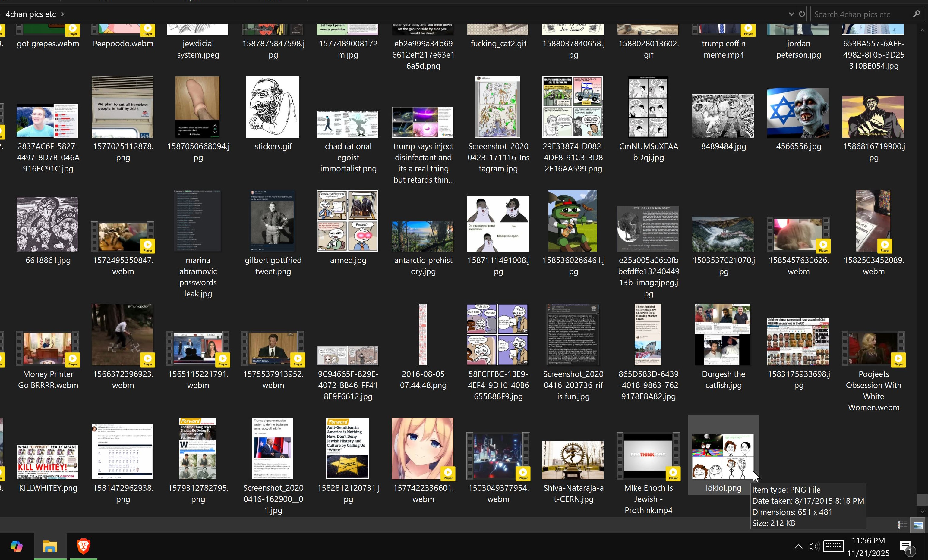
Task: Open Brave browser from the taskbar
Action: [83, 546]
